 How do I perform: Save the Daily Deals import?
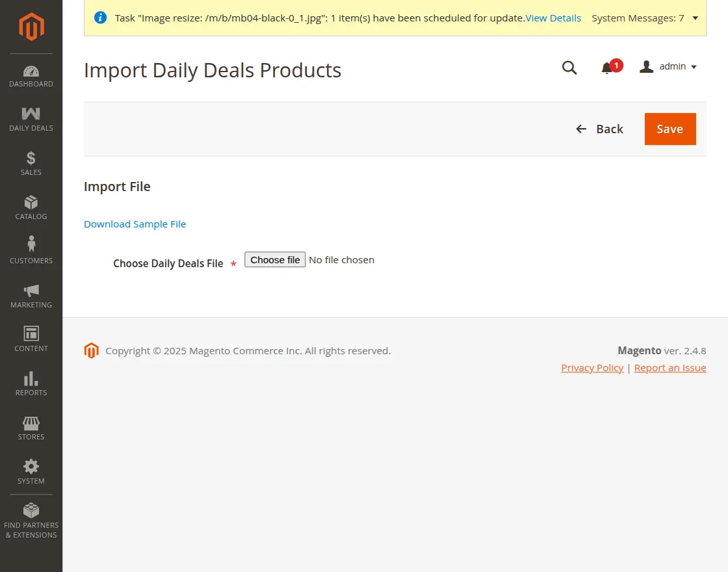click(x=669, y=129)
